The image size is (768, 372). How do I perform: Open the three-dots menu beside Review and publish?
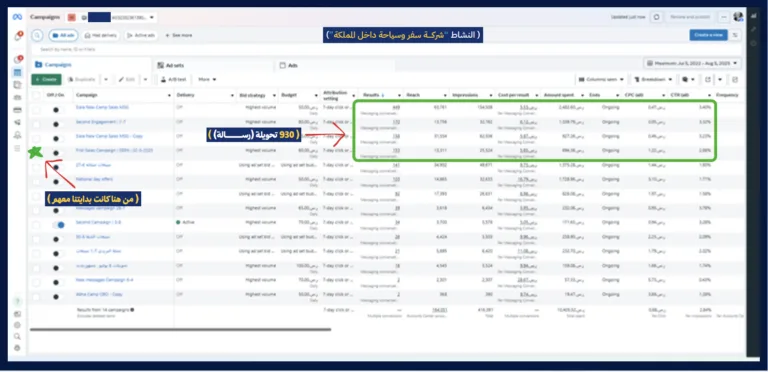pyautogui.click(x=724, y=17)
